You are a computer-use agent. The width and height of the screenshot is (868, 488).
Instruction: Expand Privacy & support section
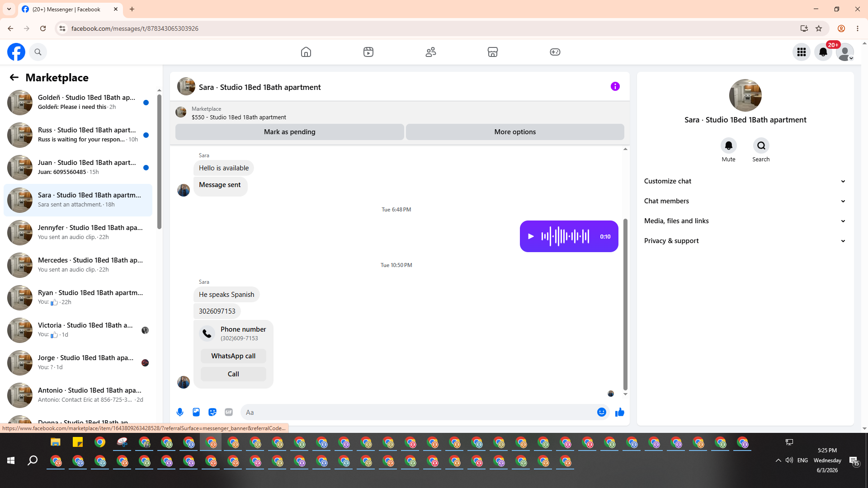click(745, 241)
